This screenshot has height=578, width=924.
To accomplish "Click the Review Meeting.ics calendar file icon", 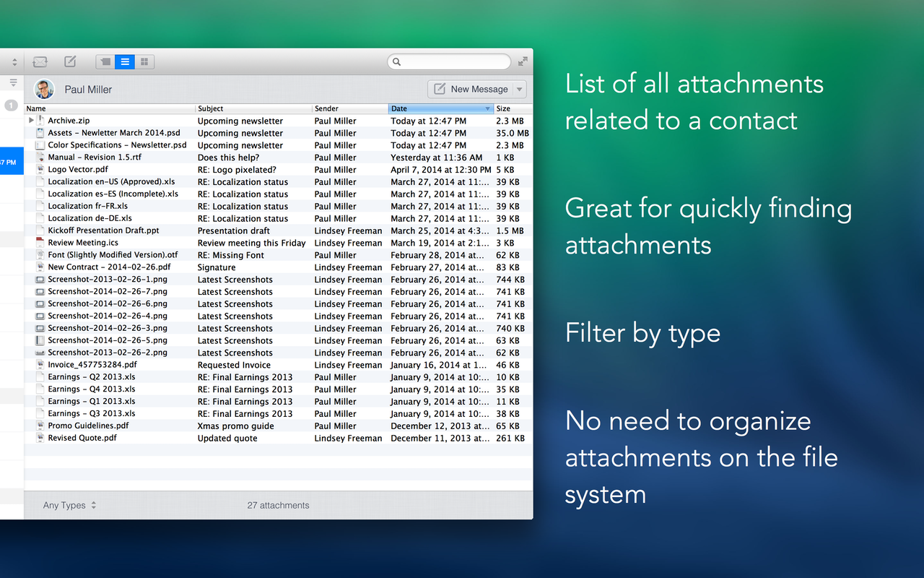I will (x=40, y=243).
